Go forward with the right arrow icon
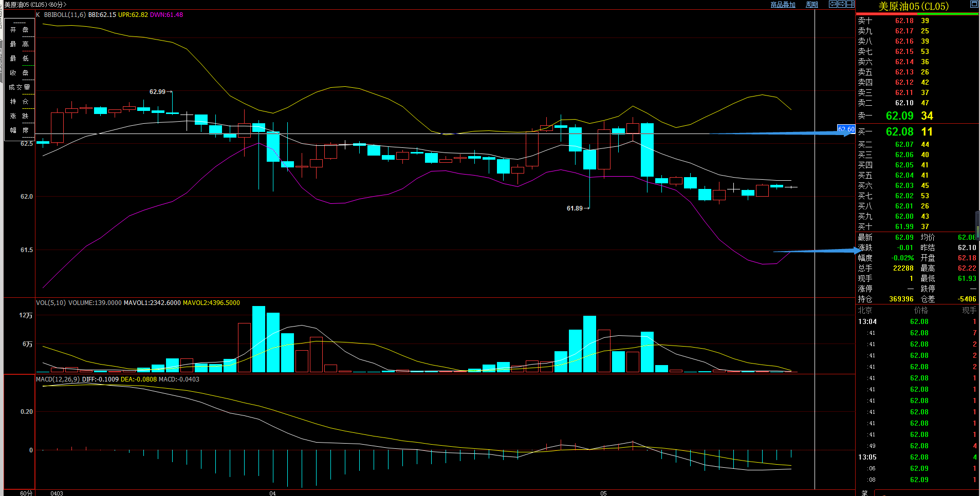 coord(842,4)
